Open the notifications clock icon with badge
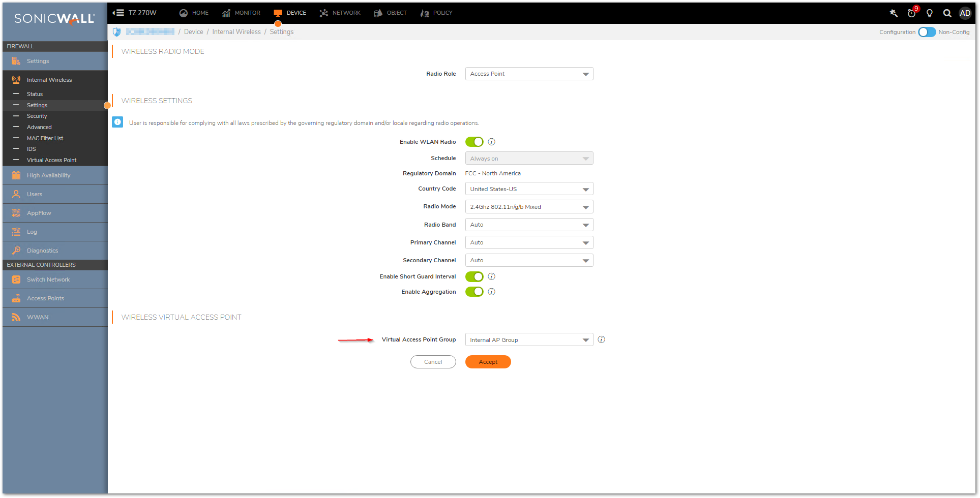Image resolution: width=980 pixels, height=498 pixels. (912, 13)
